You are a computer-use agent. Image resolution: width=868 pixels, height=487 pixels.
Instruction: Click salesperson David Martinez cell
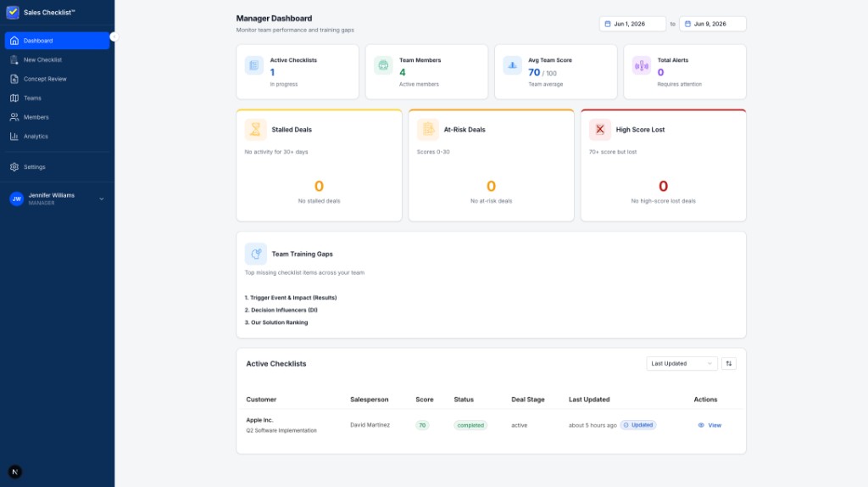tap(370, 425)
